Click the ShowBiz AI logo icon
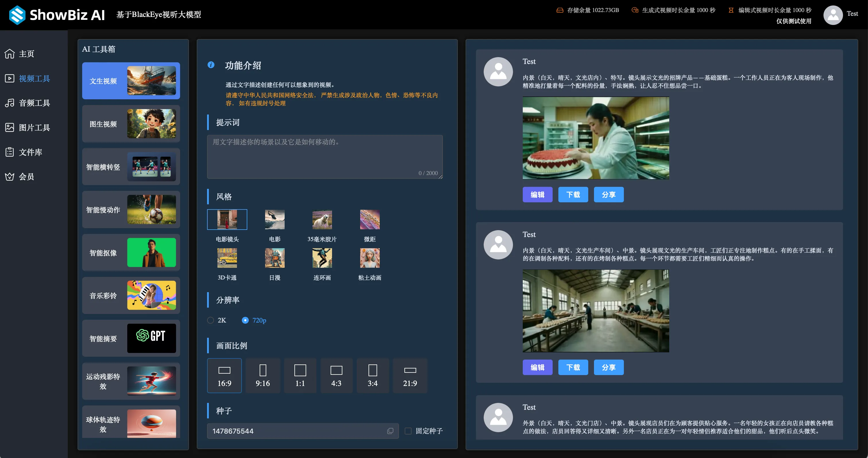The width and height of the screenshot is (868, 458). (17, 15)
